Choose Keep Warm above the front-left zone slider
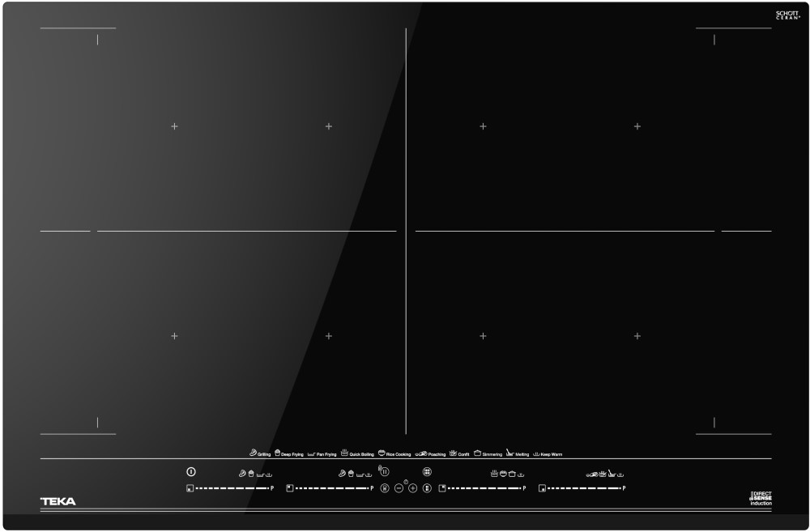The height and width of the screenshot is (532, 810). (x=269, y=475)
